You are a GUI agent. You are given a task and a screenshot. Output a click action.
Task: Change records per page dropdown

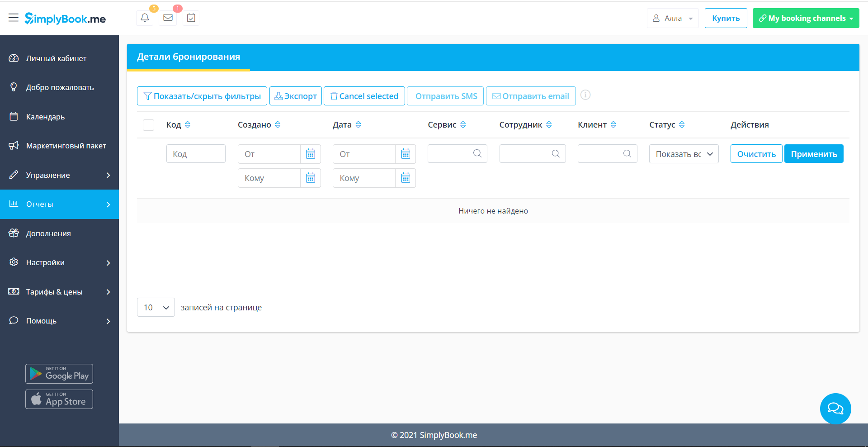156,307
